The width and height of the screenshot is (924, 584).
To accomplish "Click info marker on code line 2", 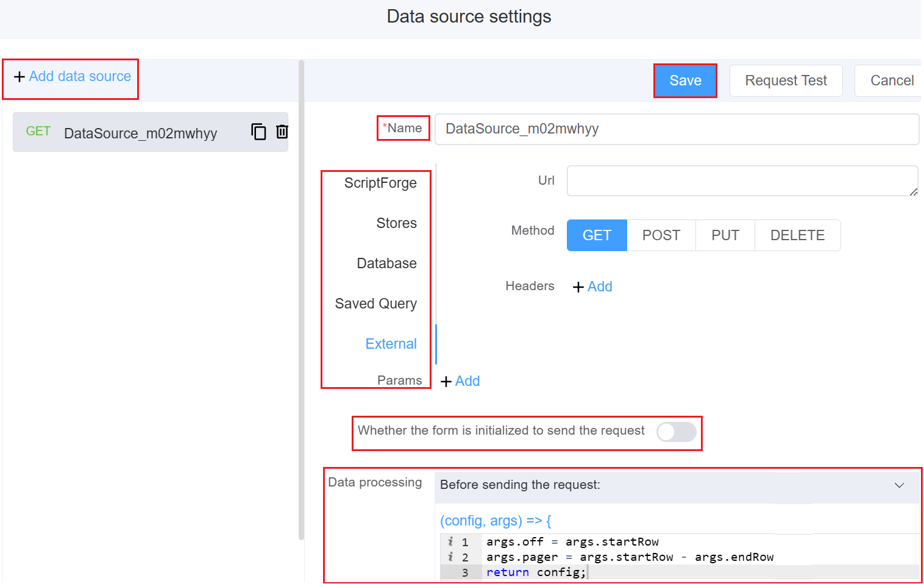I will pos(450,557).
